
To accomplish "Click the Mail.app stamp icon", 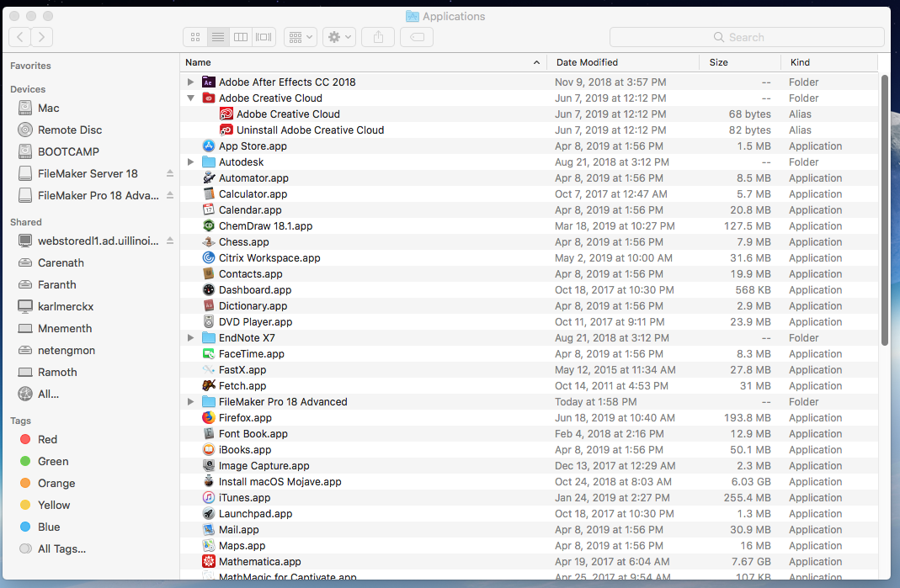I will (x=208, y=530).
